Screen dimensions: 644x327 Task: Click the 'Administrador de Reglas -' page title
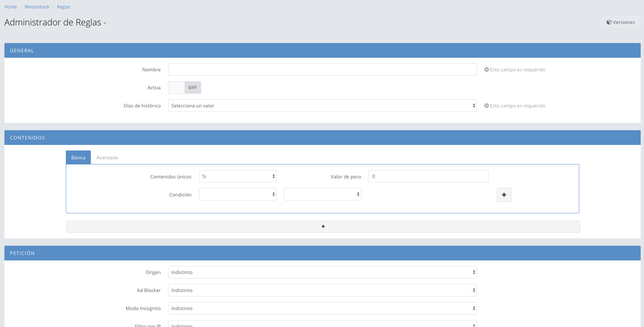click(x=55, y=22)
